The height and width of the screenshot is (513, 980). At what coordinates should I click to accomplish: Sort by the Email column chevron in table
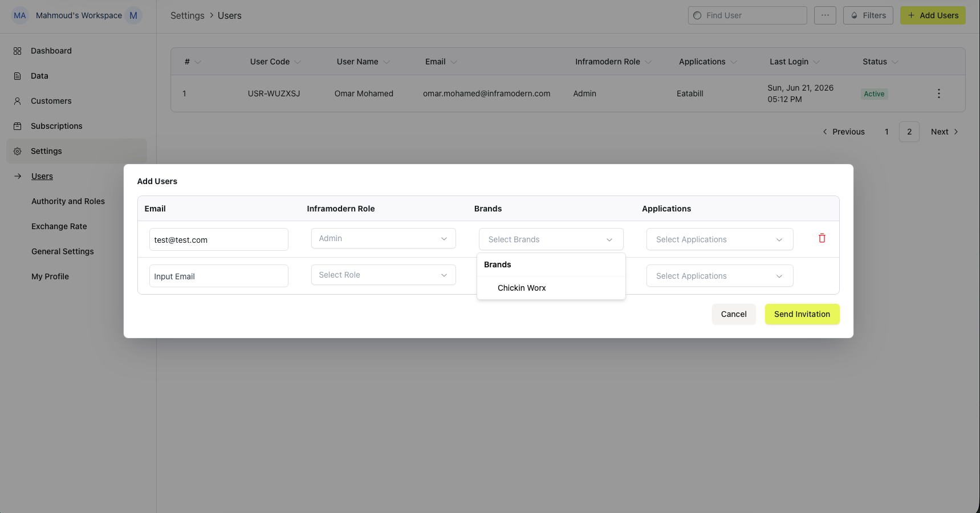[454, 62]
